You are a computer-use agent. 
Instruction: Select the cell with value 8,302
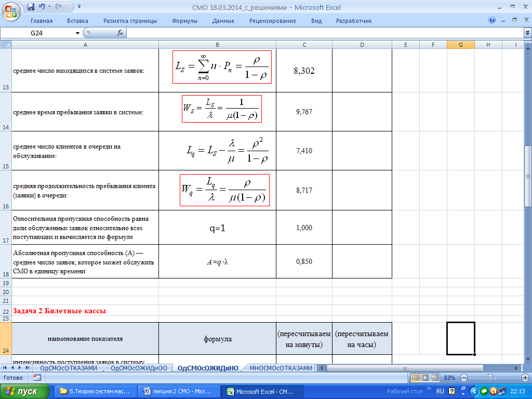pyautogui.click(x=304, y=70)
